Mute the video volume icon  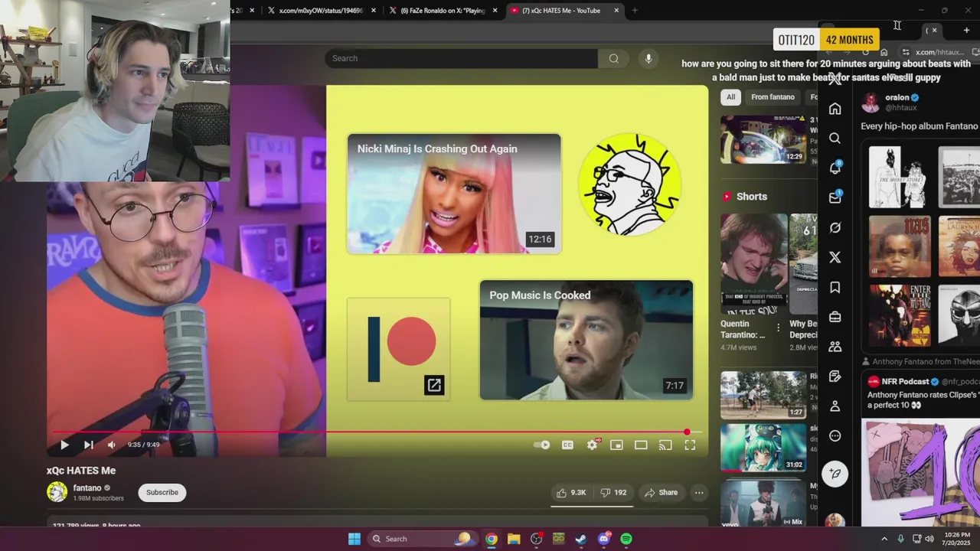click(x=112, y=445)
